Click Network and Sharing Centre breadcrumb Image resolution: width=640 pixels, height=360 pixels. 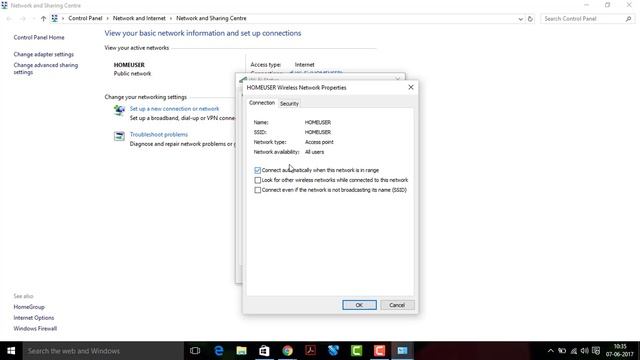(211, 18)
